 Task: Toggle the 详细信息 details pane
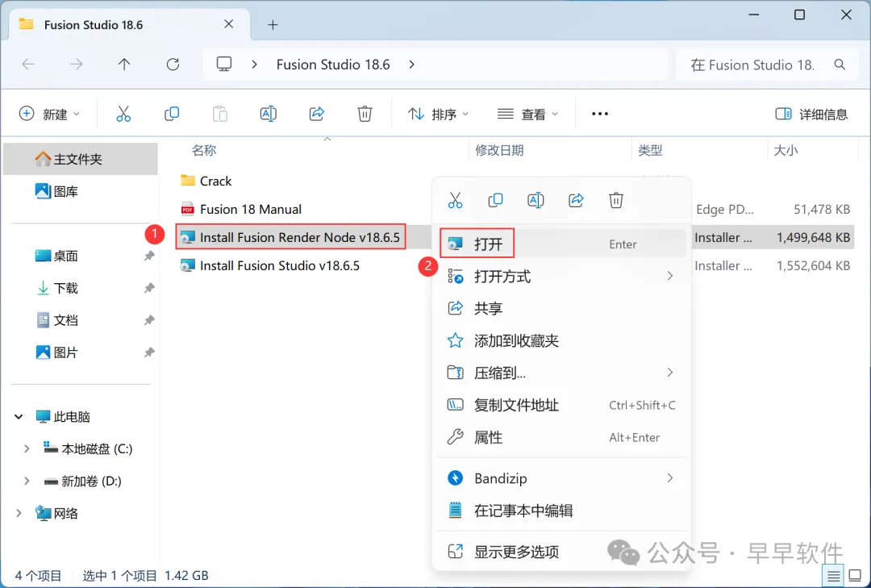point(811,114)
